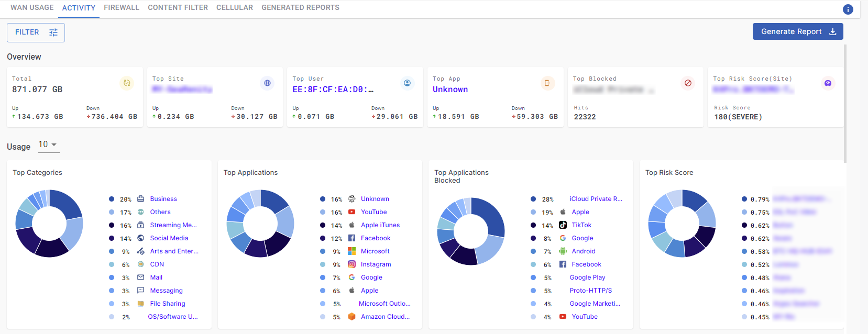
Task: Click the Top Blocked prohibited icon
Action: coord(688,83)
